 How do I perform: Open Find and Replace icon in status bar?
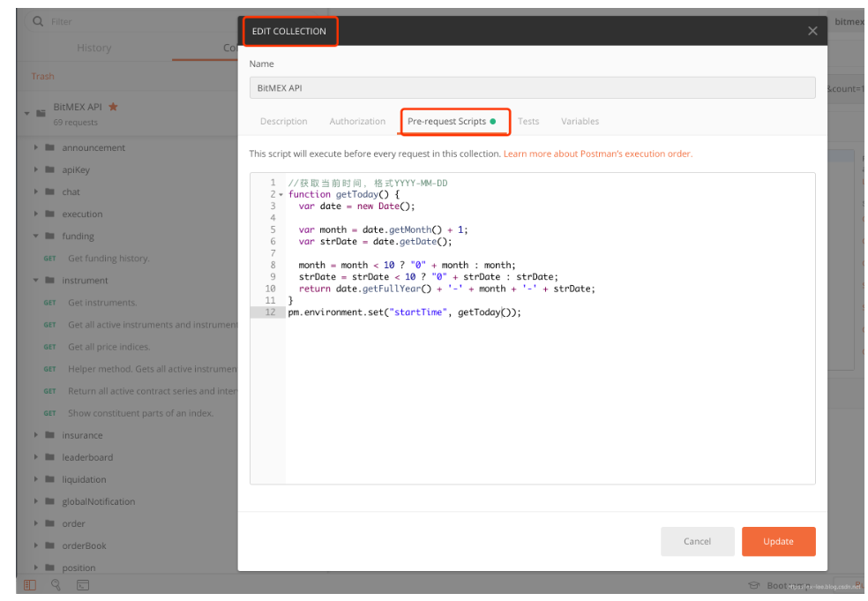click(x=56, y=585)
